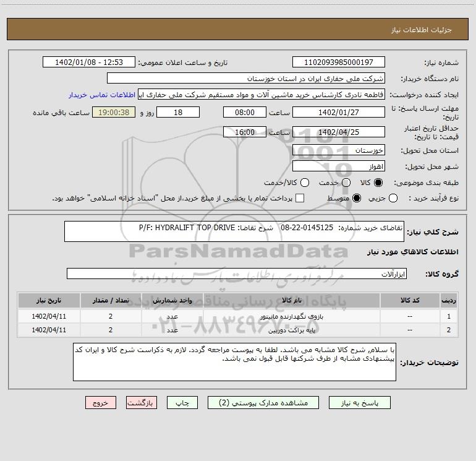476x461 pixels.
Task: Click the deadline time field 08:00
Action: 245,112
